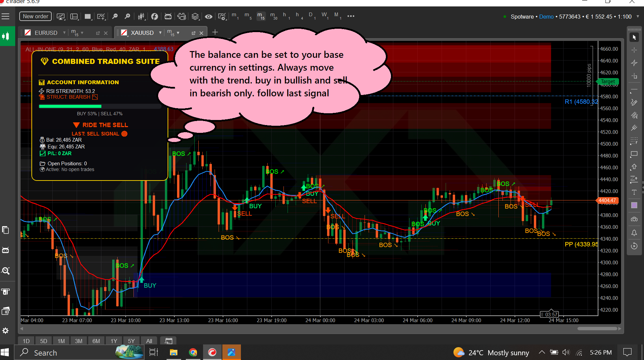The height and width of the screenshot is (360, 644).
Task: Open the price alert bell tool
Action: (634, 233)
